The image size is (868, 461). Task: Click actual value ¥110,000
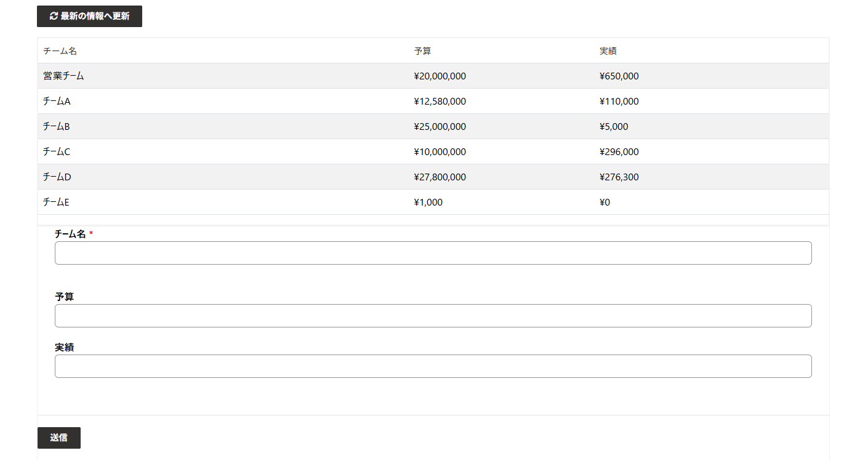coord(619,102)
